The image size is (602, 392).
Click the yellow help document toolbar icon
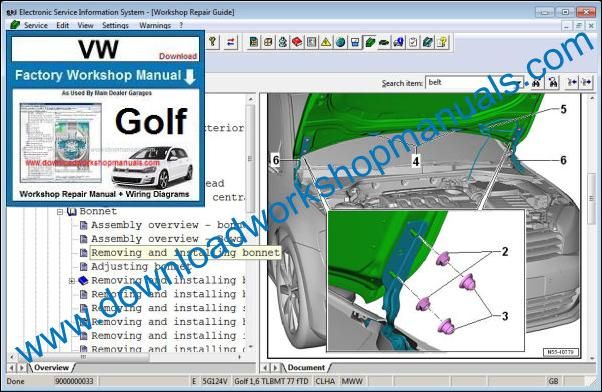(x=442, y=41)
